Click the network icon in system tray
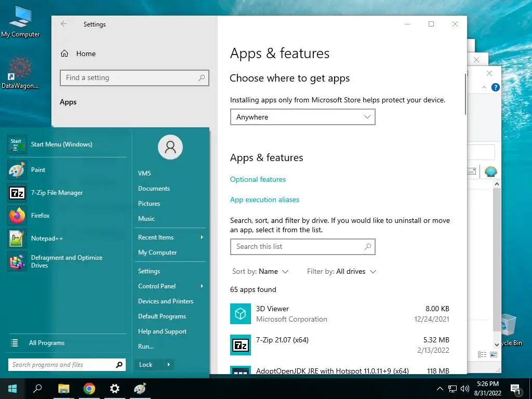The height and width of the screenshot is (399, 532). (x=453, y=389)
